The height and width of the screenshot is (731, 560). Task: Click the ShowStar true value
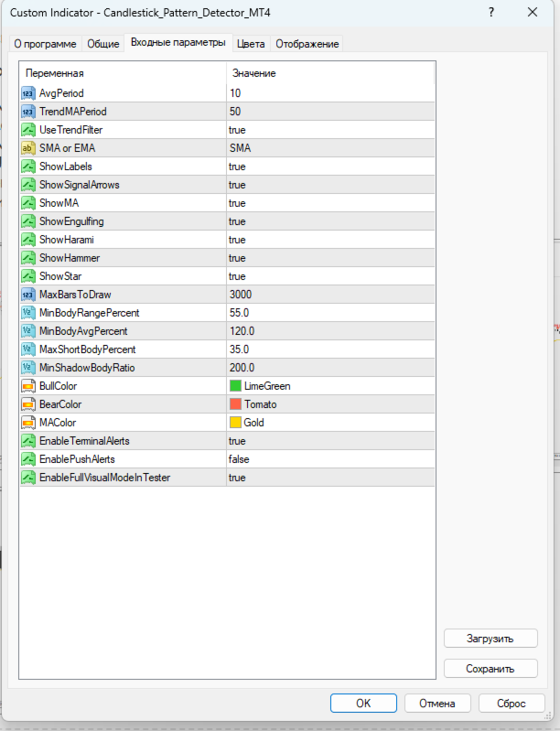237,276
